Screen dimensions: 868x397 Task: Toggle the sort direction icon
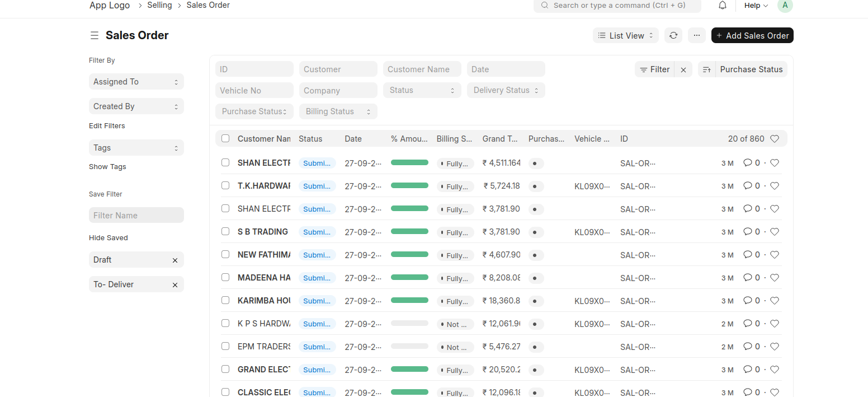pos(707,69)
